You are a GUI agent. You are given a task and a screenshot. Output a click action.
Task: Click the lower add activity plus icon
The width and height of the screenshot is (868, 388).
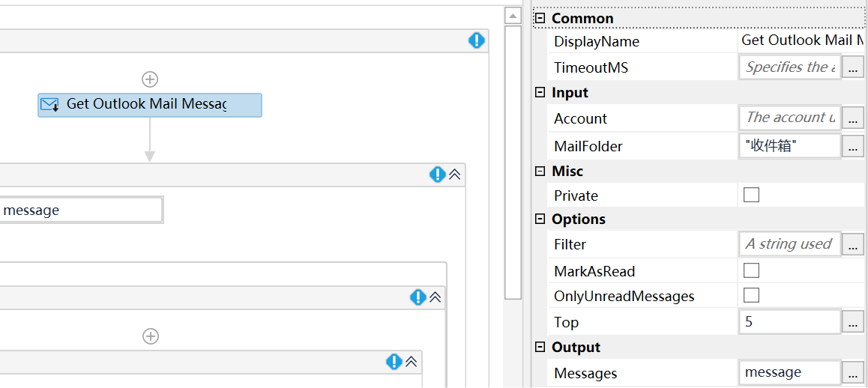(151, 336)
